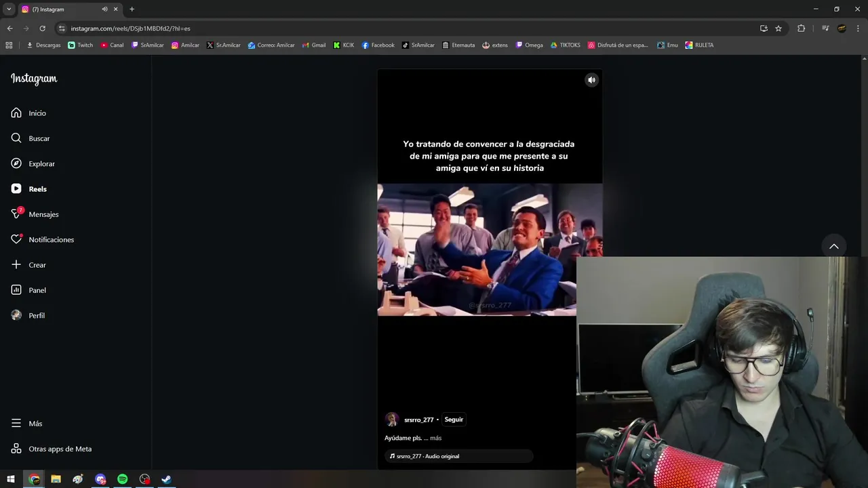
Task: Click install app icon in address bar
Action: (x=764, y=28)
